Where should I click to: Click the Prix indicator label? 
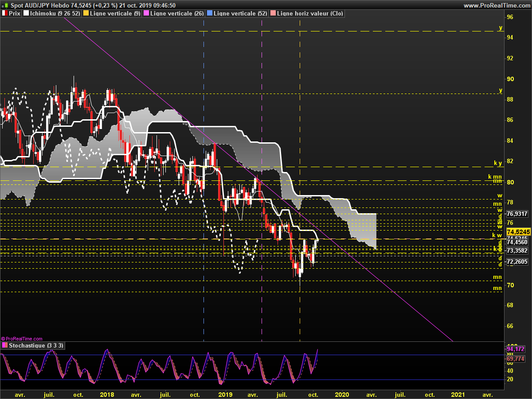[x=14, y=14]
